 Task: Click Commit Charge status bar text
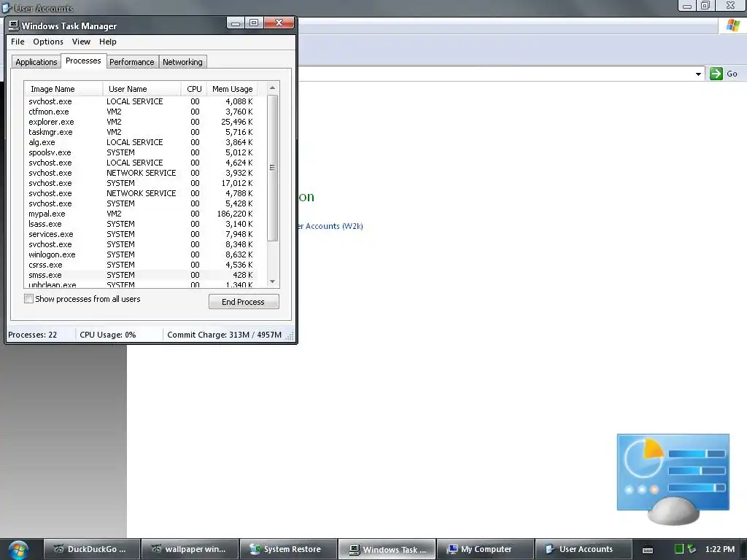click(x=225, y=335)
